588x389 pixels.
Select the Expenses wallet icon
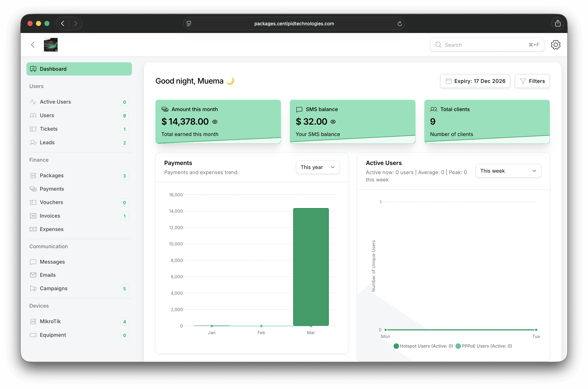[x=33, y=229]
